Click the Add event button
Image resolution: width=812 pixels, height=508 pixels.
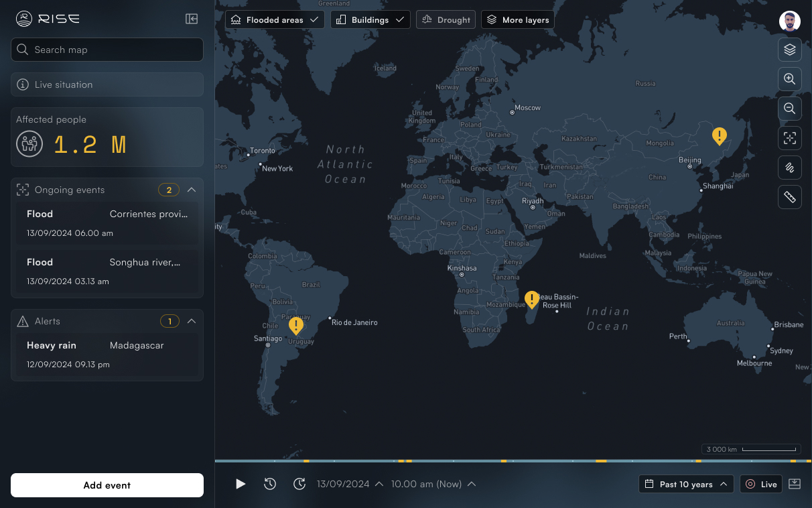pos(107,485)
